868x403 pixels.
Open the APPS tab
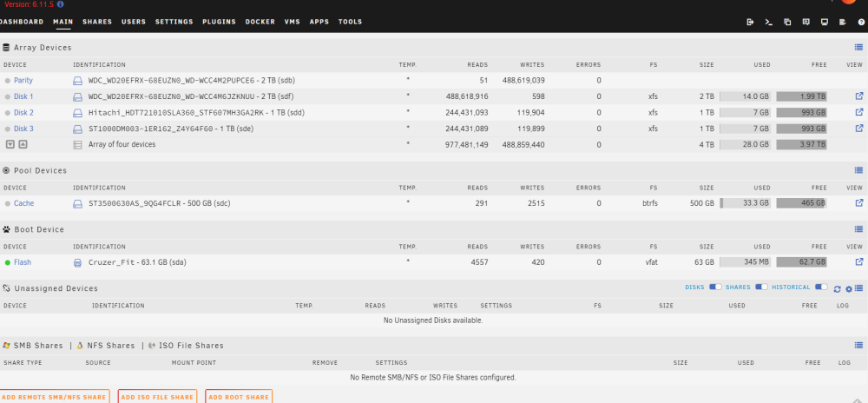point(319,22)
